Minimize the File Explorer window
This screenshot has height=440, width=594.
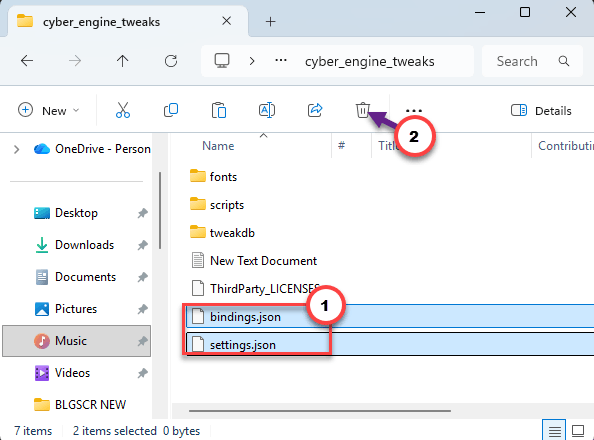(x=480, y=13)
